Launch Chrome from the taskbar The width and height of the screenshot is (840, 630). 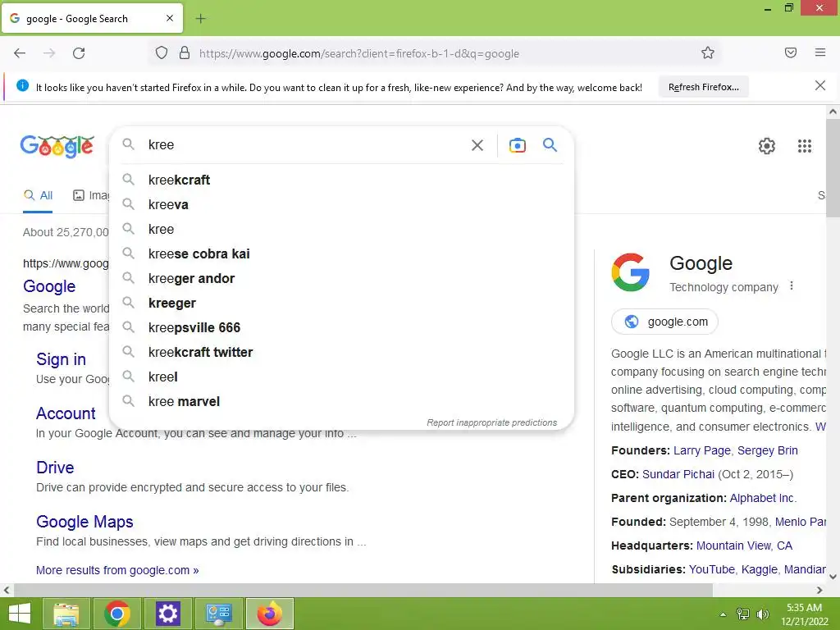coord(117,614)
